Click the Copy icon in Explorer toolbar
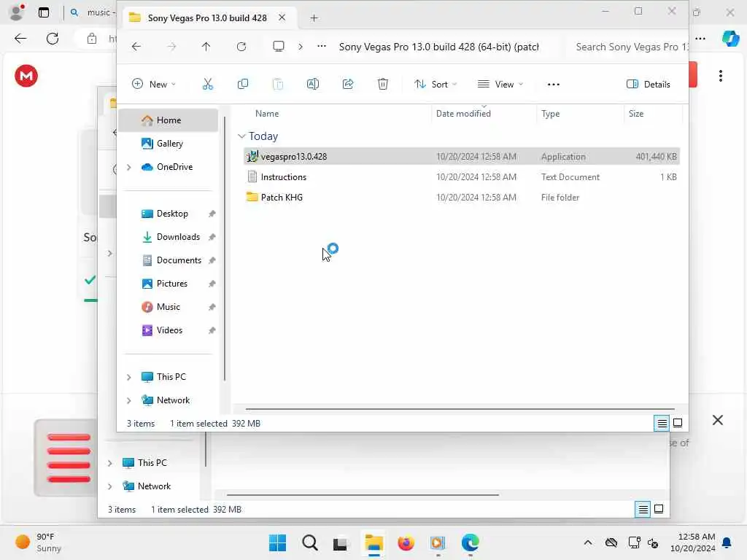 [242, 85]
